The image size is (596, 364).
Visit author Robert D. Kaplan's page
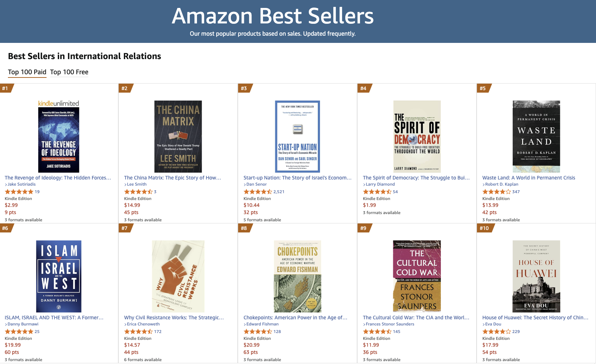[501, 184]
